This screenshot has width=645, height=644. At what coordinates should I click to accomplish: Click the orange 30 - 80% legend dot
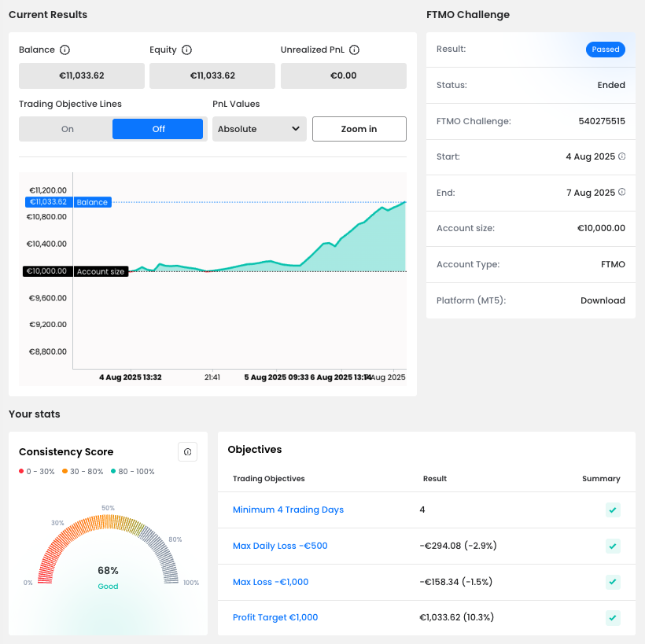tap(64, 471)
